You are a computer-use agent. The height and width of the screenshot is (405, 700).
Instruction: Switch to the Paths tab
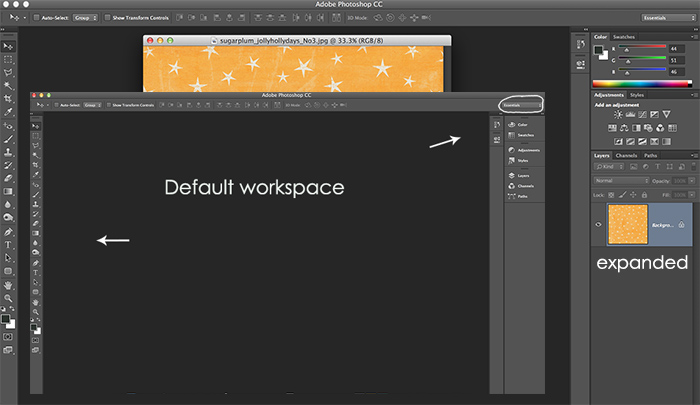click(651, 156)
